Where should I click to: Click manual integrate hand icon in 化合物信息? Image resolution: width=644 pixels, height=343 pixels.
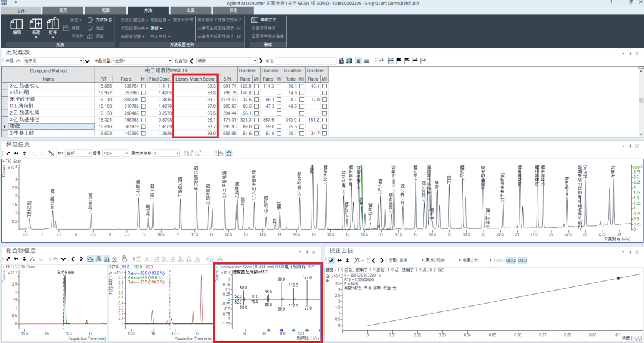(123, 259)
